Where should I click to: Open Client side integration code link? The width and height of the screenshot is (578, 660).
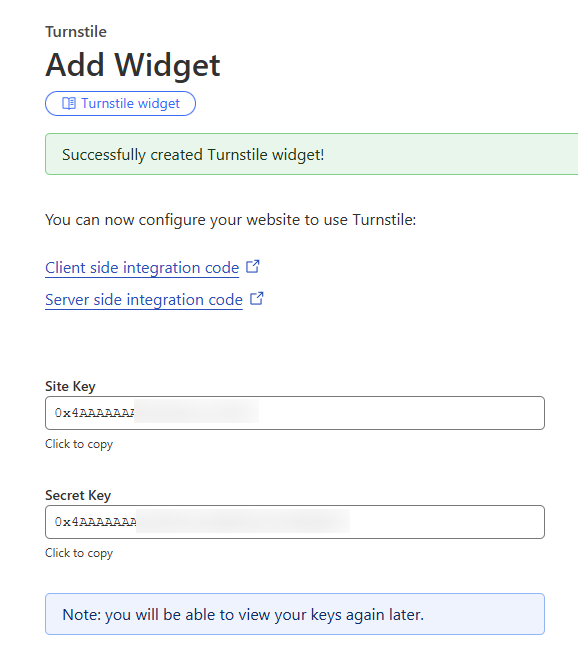click(x=142, y=268)
